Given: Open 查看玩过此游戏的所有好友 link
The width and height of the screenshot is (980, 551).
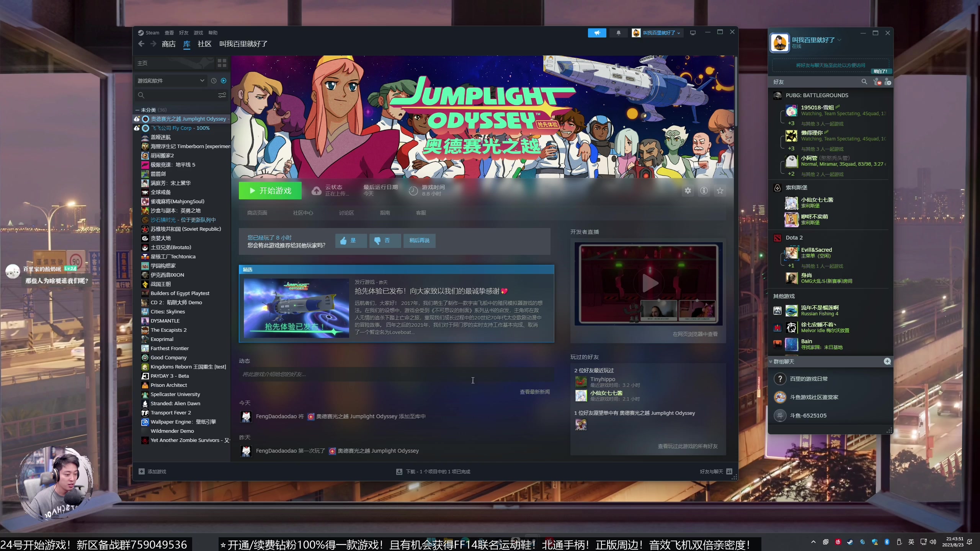Looking at the screenshot, I should (688, 447).
